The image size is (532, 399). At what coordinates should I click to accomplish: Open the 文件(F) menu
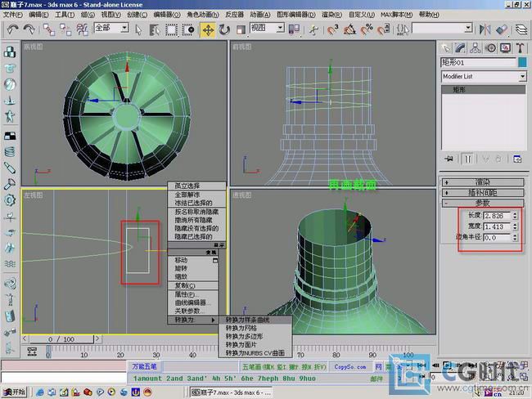click(12, 15)
